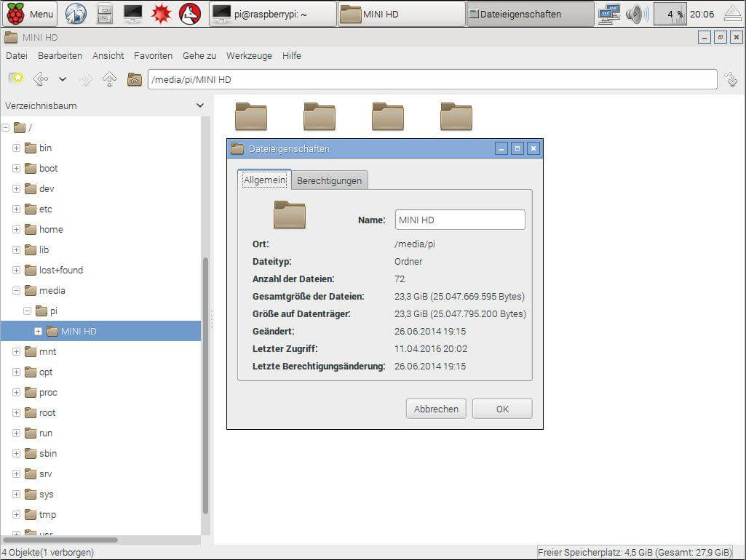Launch the web browser globe icon
746x560 pixels.
(x=76, y=14)
